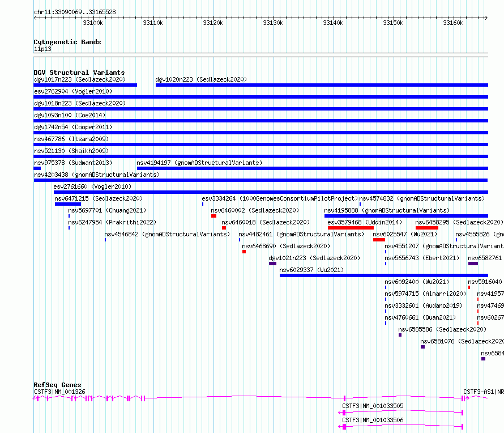The width and height of the screenshot is (504, 433).
Task: Open nsv4760661 (Quan2021) label
Action: tap(420, 317)
